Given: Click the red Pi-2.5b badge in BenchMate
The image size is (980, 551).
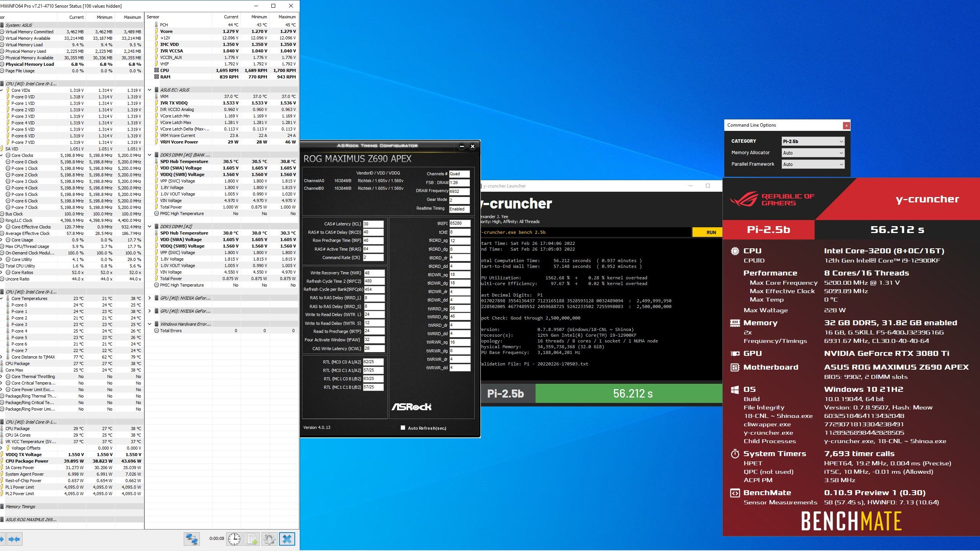Looking at the screenshot, I should (768, 230).
